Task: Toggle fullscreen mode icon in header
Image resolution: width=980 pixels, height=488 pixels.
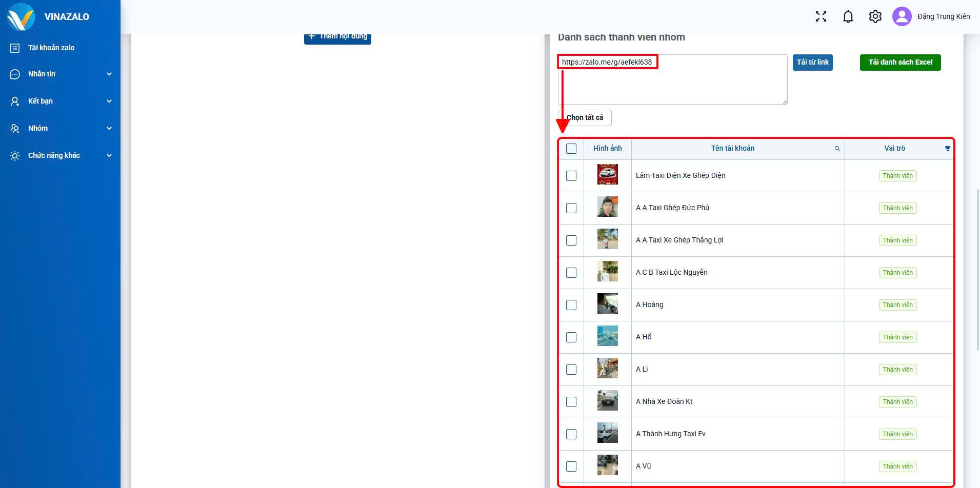Action: point(821,16)
